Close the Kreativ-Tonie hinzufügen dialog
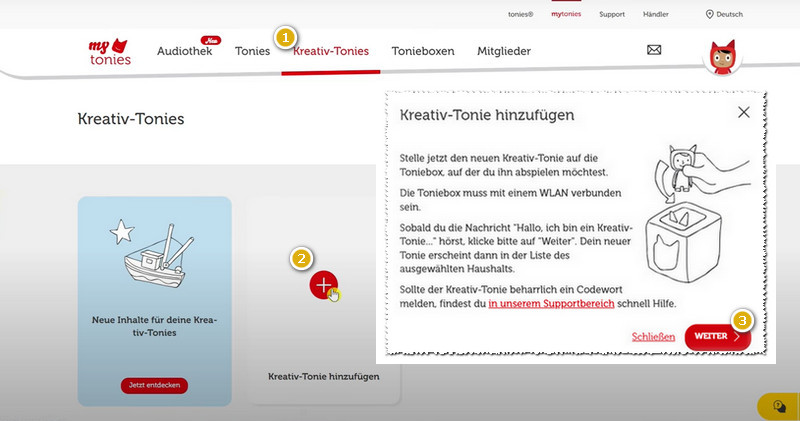800x421 pixels. coord(743,113)
